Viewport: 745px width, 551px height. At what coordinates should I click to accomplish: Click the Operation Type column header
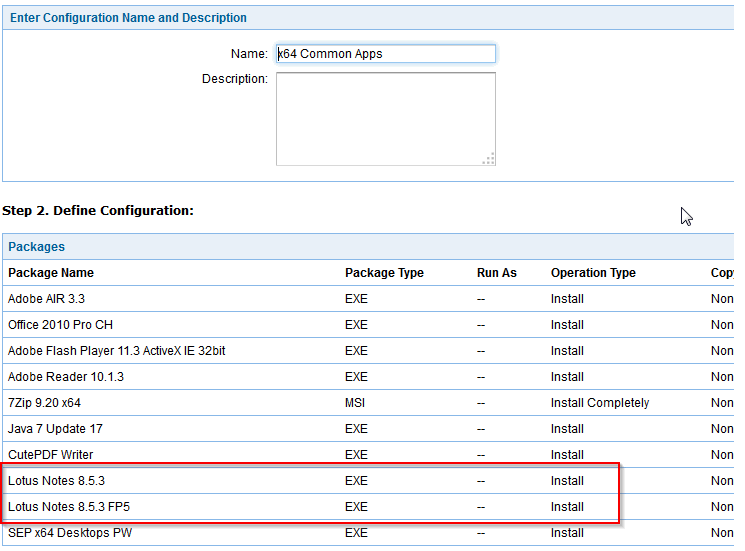[593, 273]
